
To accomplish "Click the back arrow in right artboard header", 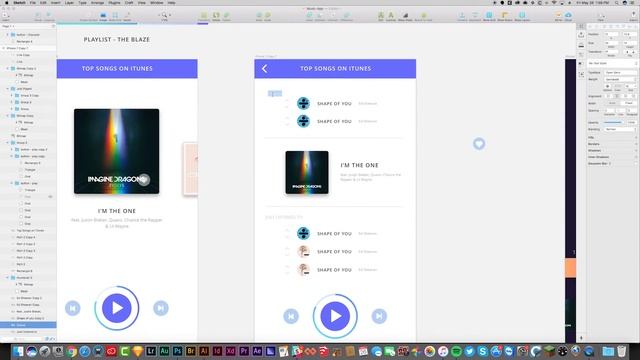I will click(x=264, y=69).
